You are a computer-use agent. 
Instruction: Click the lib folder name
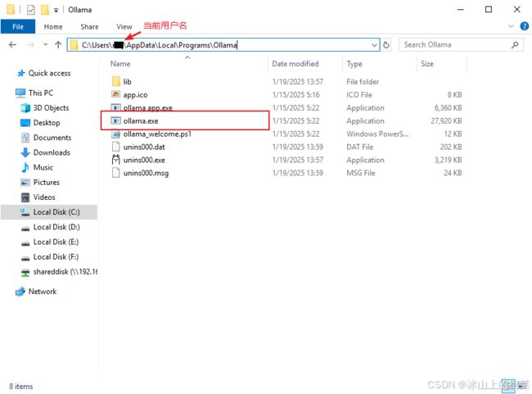[127, 82]
